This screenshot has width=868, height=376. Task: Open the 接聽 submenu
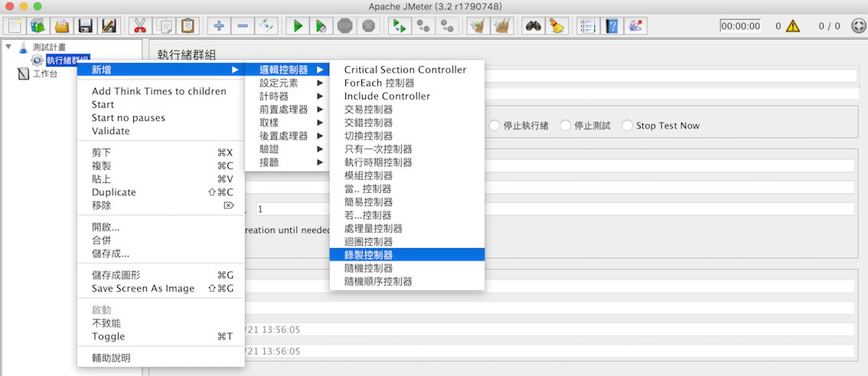click(287, 162)
